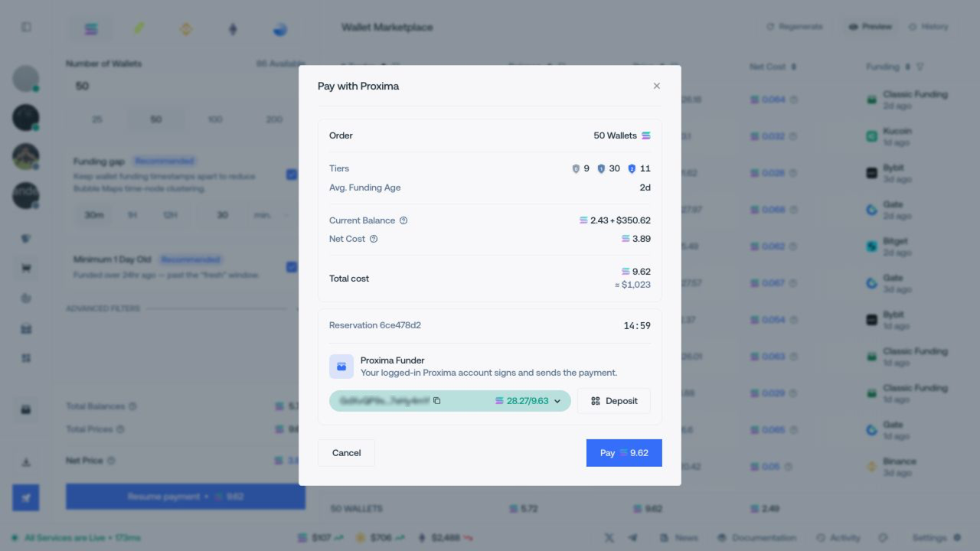Viewport: 980px width, 551px height.
Task: Switch to the Preview tab
Action: click(x=871, y=27)
